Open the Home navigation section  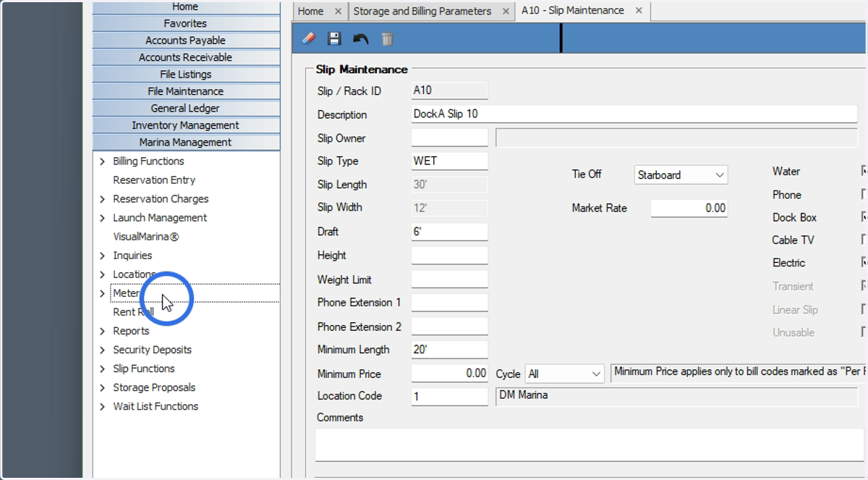(x=186, y=7)
